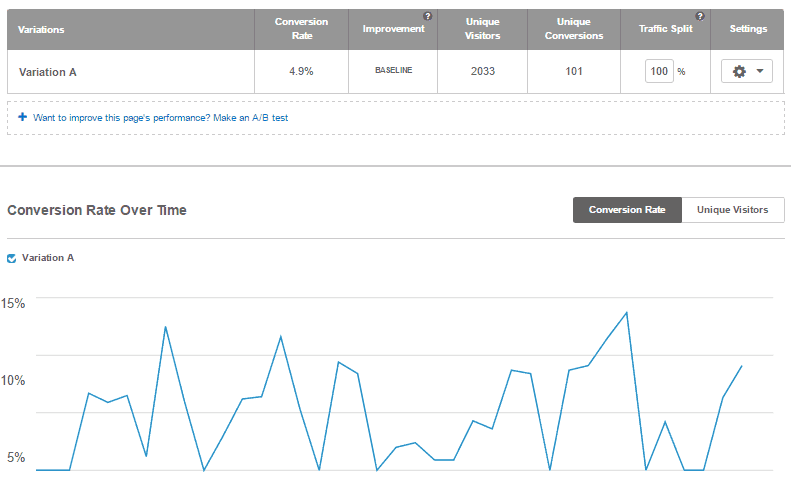The width and height of the screenshot is (791, 483).
Task: Click the Variation A name in the table
Action: click(47, 72)
